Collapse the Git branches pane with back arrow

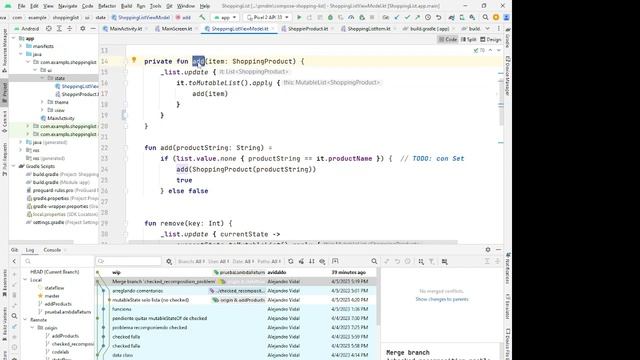pyautogui.click(x=14, y=261)
